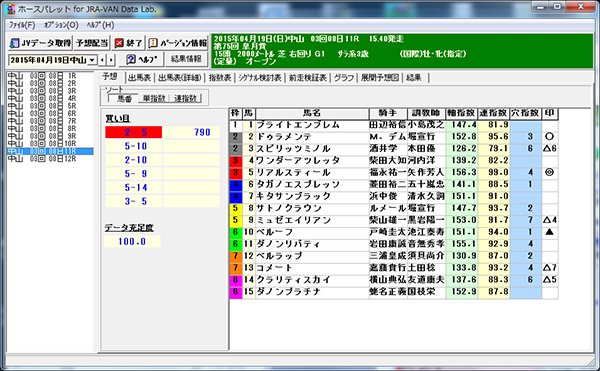Click pink 枠 8 cell of クラリティスカイ
Viewport: 600px width, 371px height.
click(235, 280)
